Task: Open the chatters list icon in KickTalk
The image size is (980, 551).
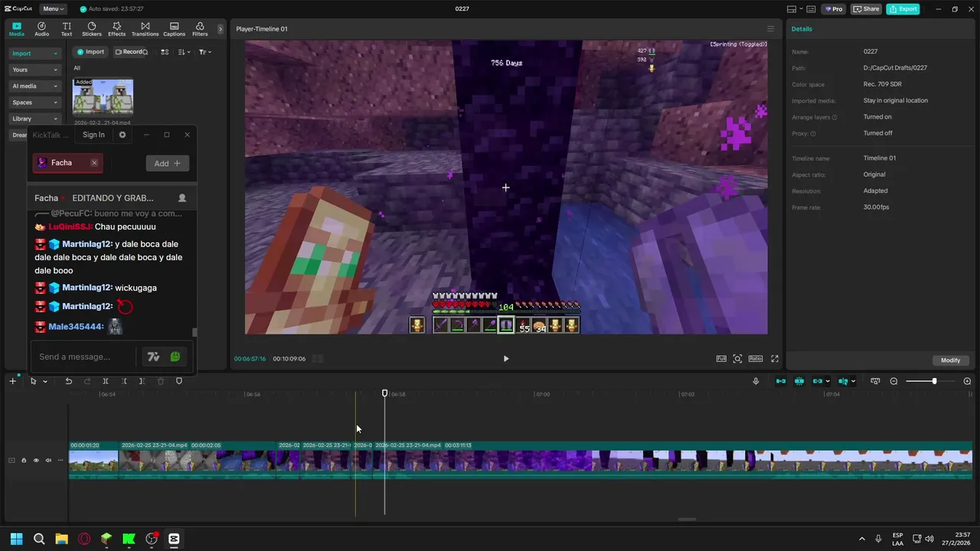Action: point(181,197)
